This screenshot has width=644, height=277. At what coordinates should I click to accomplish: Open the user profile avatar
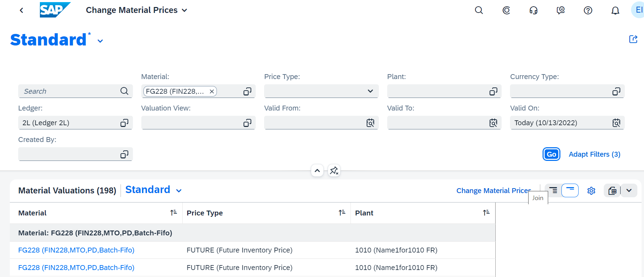(638, 10)
